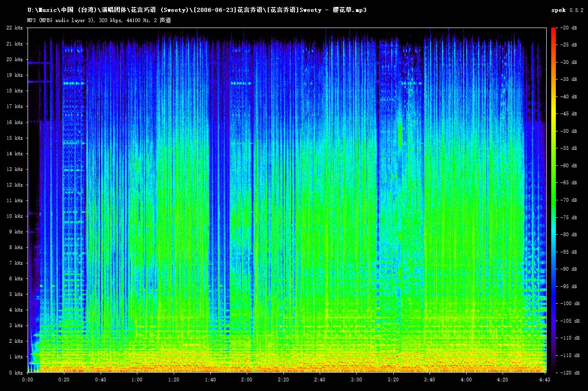Click the 樱花草.mp3 filename in the path
This screenshot has width=588, height=391.
click(x=349, y=9)
